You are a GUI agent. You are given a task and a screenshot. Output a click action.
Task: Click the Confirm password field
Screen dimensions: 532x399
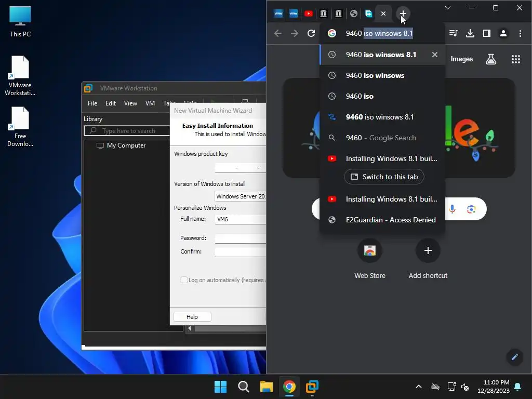click(x=240, y=252)
